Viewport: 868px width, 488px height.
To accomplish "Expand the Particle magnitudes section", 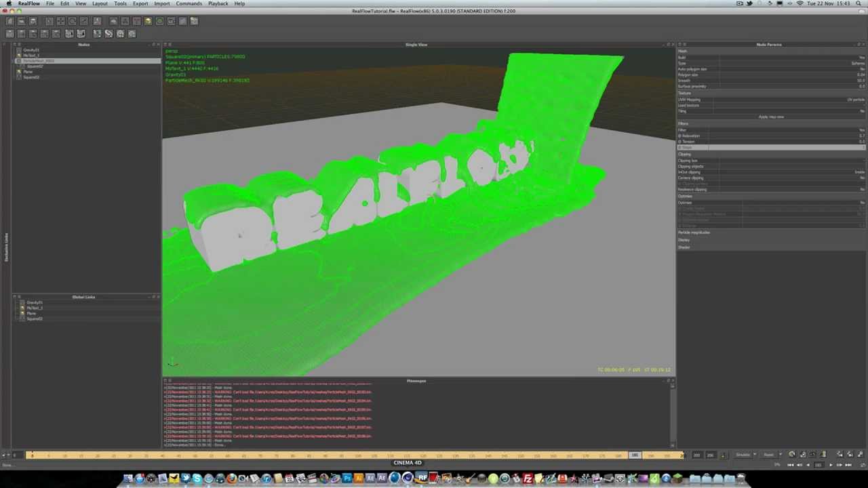I will (772, 232).
